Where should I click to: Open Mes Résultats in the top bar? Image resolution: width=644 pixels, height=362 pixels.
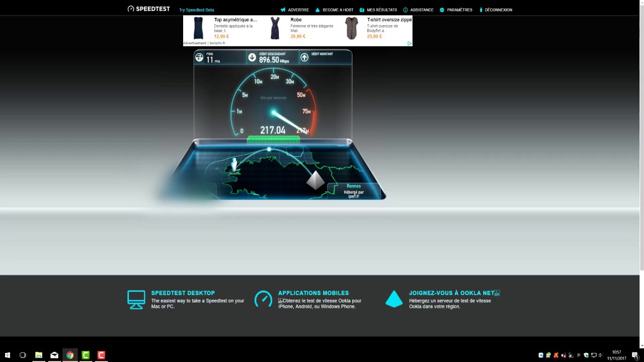point(378,10)
